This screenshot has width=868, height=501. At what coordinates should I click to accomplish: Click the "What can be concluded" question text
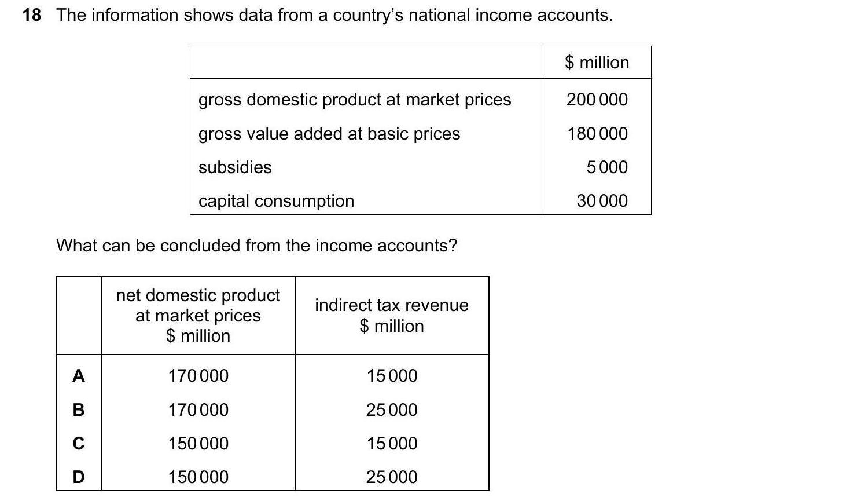pyautogui.click(x=256, y=246)
